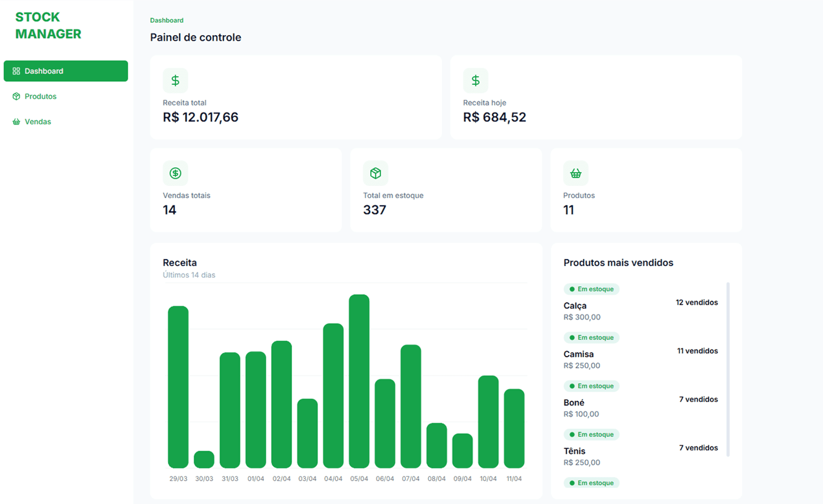823x504 pixels.
Task: Select the Calça product entry
Action: coord(575,306)
